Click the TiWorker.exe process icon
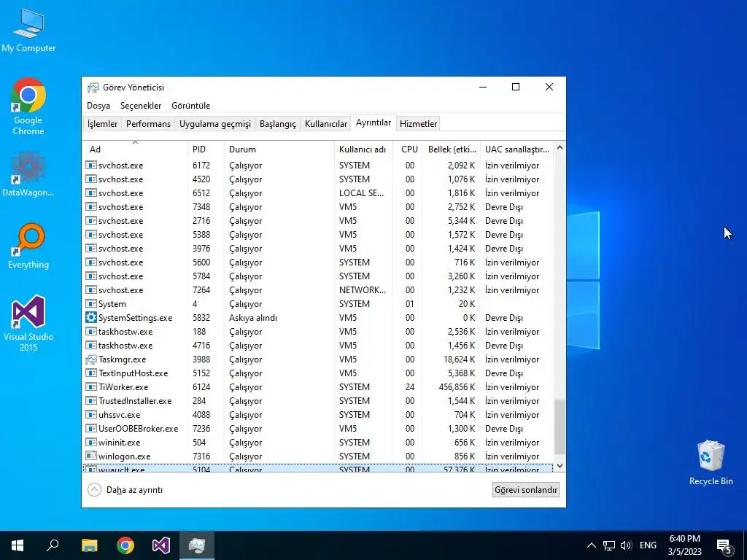Viewport: 747px width, 560px height. tap(91, 386)
